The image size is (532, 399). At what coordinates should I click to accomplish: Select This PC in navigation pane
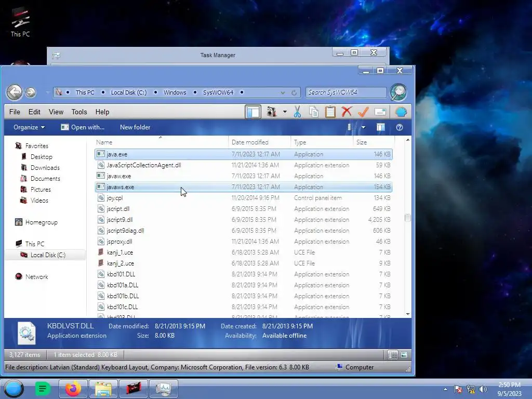coord(35,244)
